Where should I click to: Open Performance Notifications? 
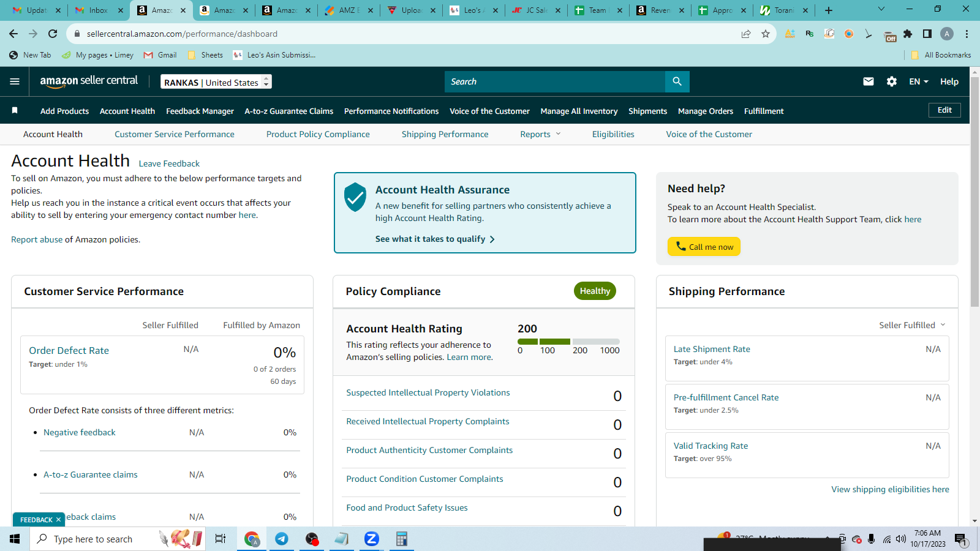(x=391, y=111)
